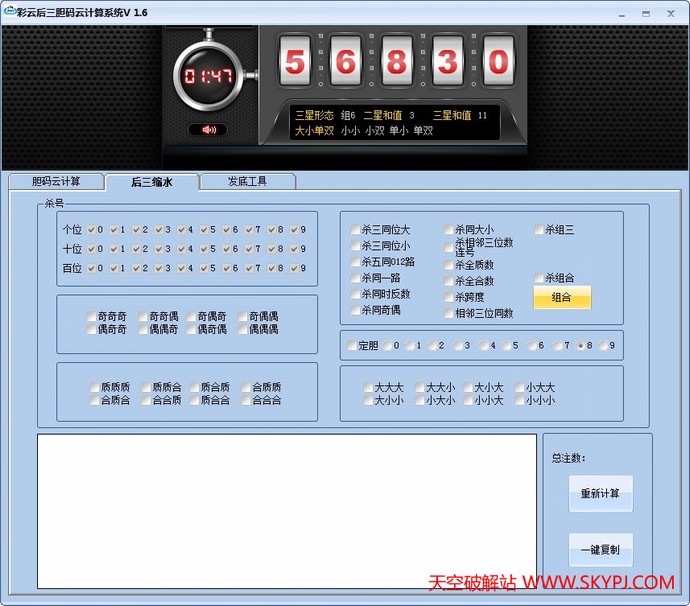The image size is (690, 606).
Task: Open the 发底工具 tab
Action: (x=247, y=181)
